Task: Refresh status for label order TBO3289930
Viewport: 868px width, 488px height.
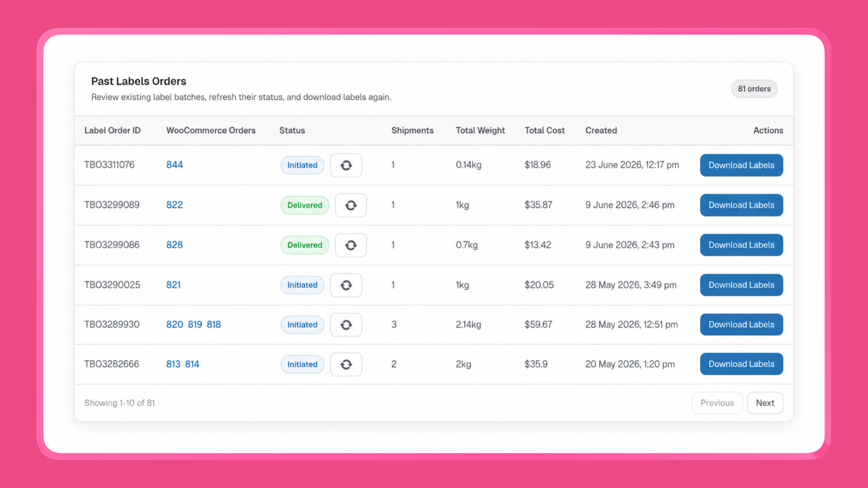Action: tap(346, 325)
